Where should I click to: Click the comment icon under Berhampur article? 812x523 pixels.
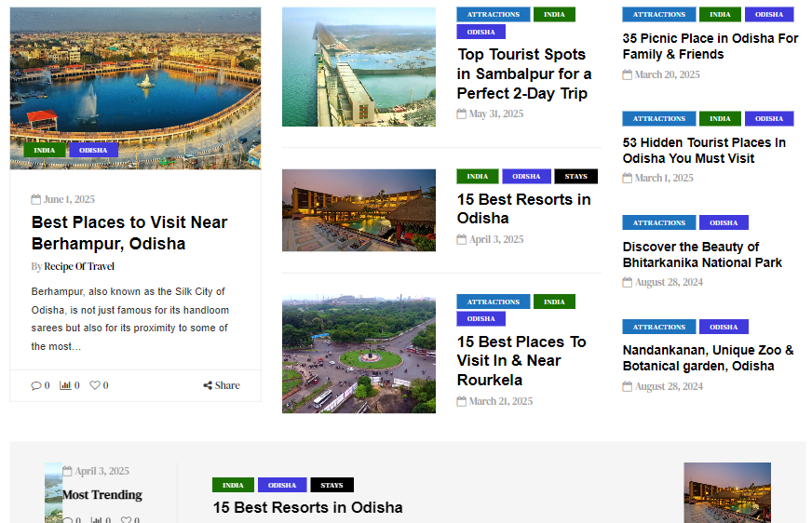[x=35, y=385]
